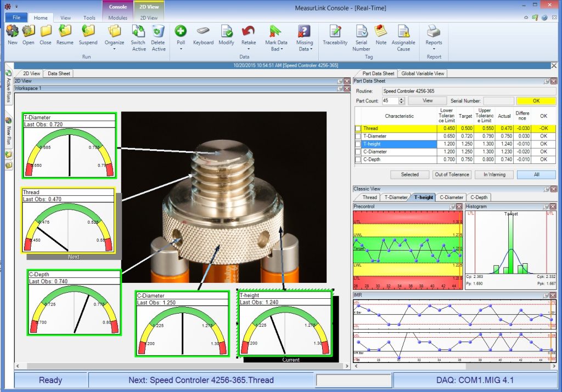Open the Traceability tool
The image size is (562, 392).
335,32
